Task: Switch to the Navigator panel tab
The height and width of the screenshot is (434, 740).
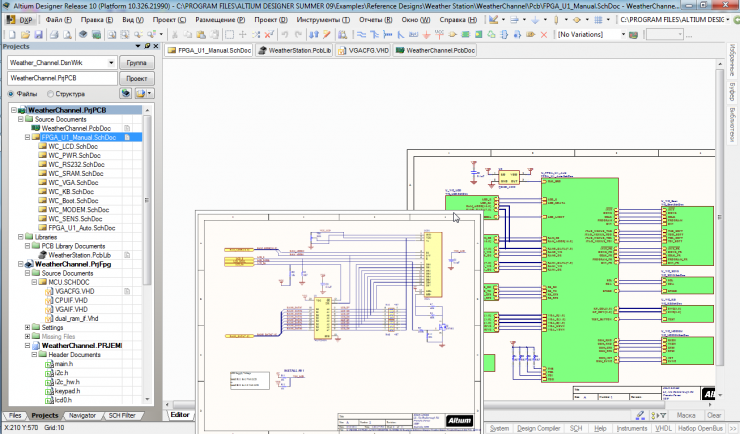Action: point(82,416)
